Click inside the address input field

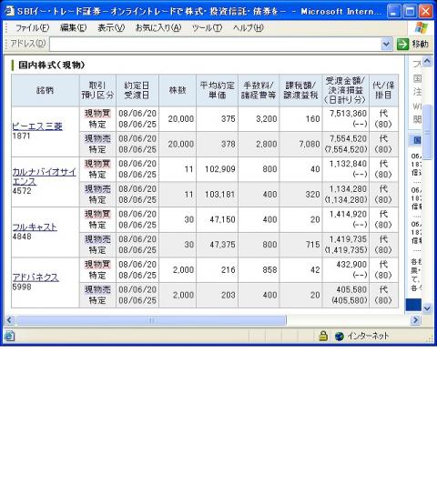pos(215,44)
